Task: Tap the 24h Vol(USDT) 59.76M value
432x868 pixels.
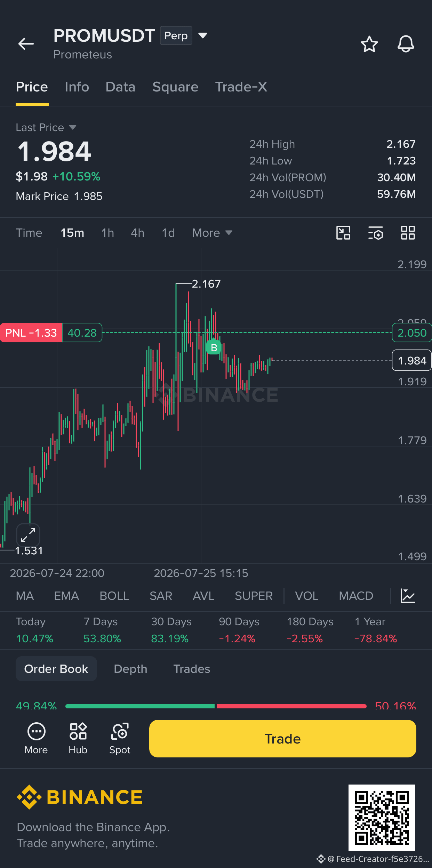Action: [x=397, y=194]
